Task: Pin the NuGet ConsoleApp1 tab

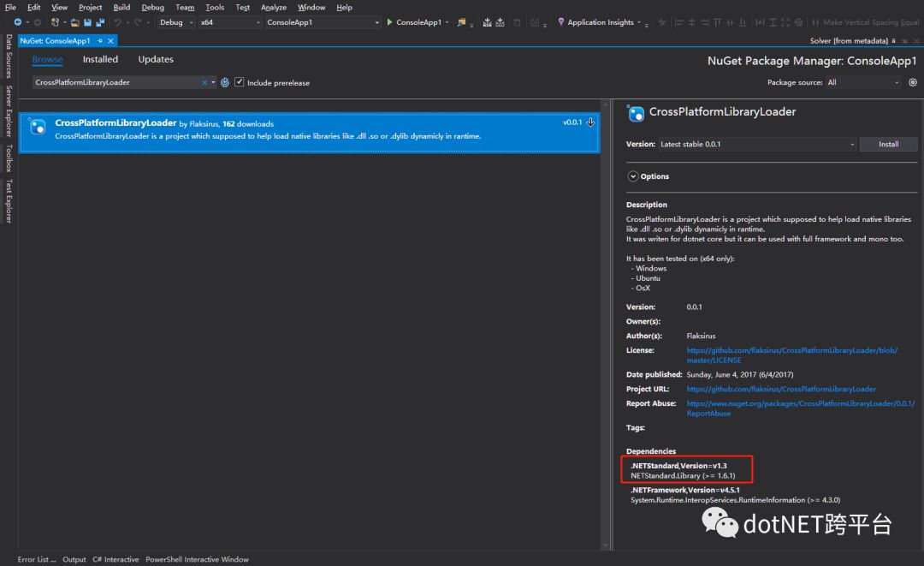Action: coord(100,41)
